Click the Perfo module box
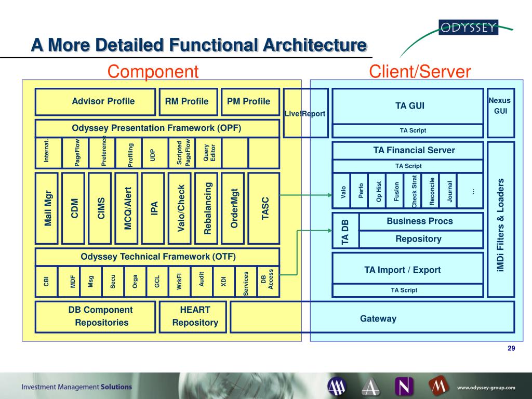Screen dimensions: 532x399 pos(360,190)
